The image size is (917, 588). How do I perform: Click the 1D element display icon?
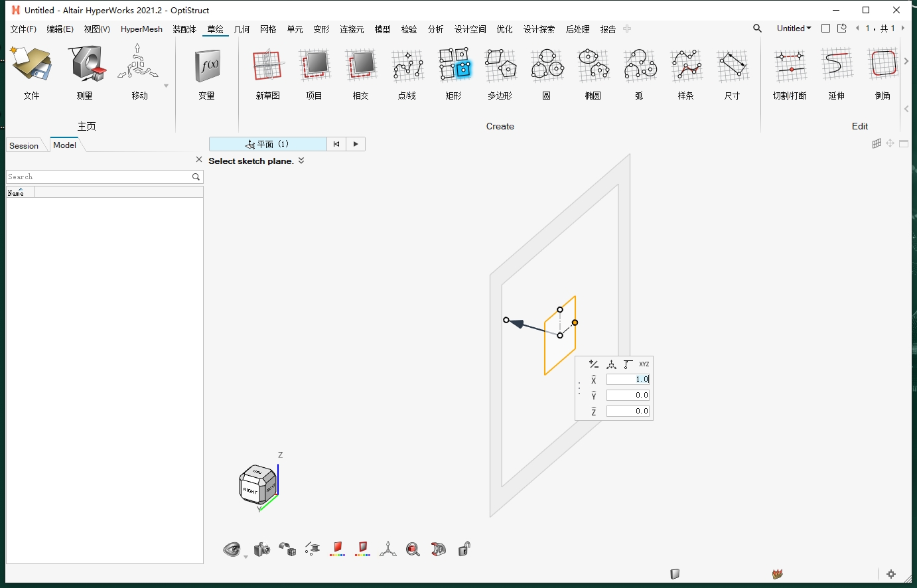pyautogui.click(x=313, y=548)
